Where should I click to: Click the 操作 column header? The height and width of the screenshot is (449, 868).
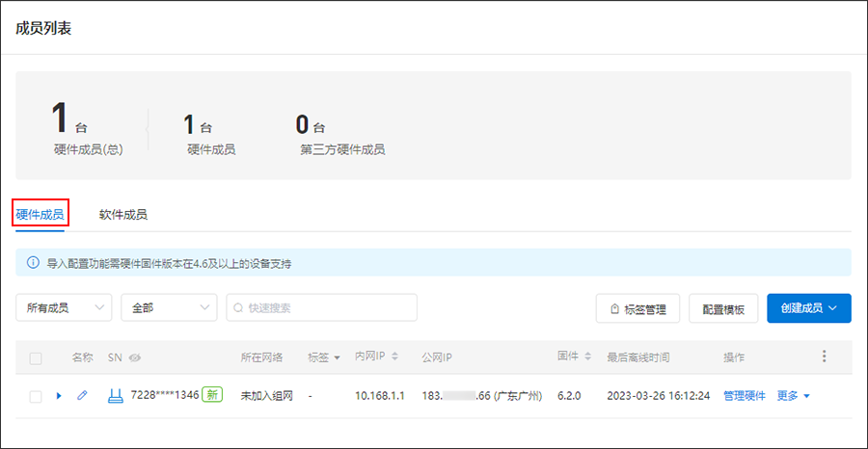pos(734,357)
